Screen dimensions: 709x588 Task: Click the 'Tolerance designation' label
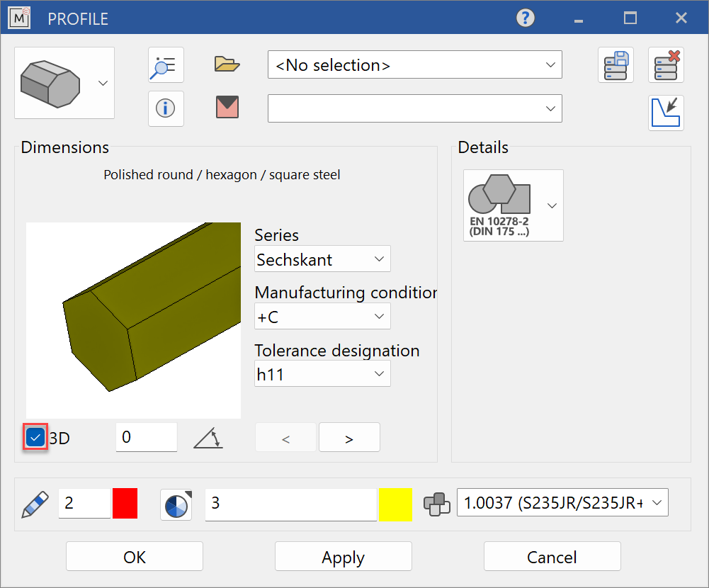click(x=337, y=351)
